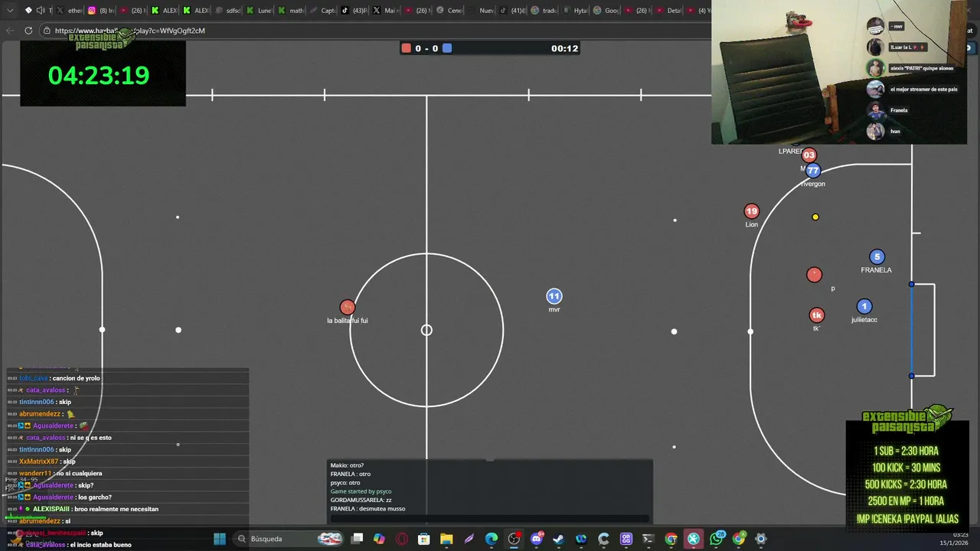The image size is (980, 551).
Task: Open Discord from the taskbar
Action: (x=536, y=539)
